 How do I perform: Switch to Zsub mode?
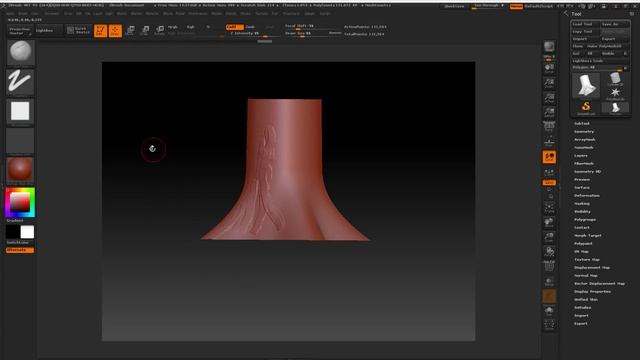click(250, 27)
